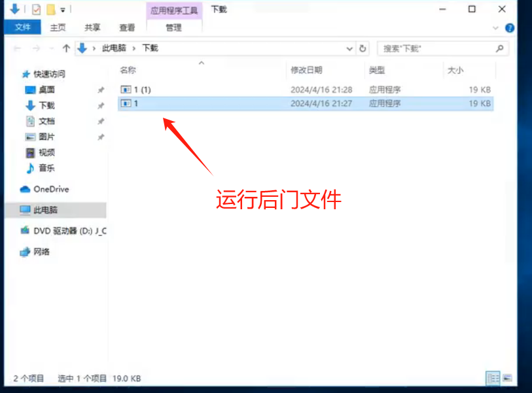
Task: Open 文档 in the navigation pane
Action: point(46,121)
